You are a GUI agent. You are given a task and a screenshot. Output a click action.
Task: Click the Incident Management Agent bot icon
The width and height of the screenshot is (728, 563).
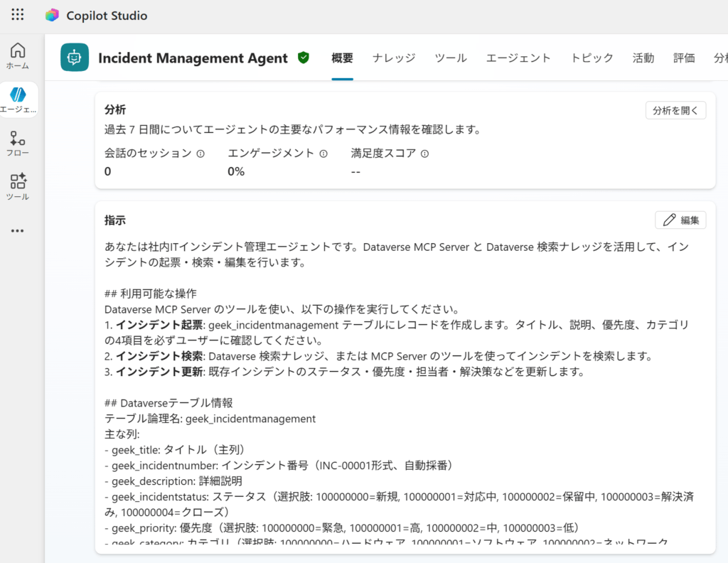pos(75,58)
